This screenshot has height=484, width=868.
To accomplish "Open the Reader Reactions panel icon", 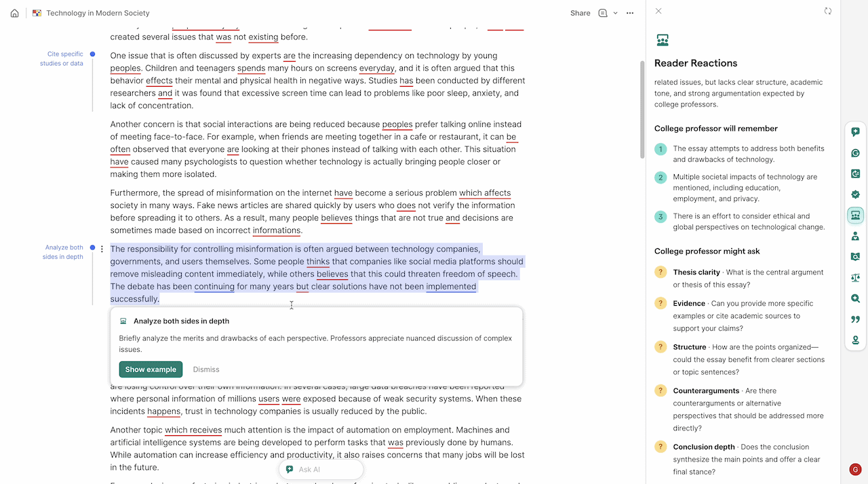I will click(855, 216).
